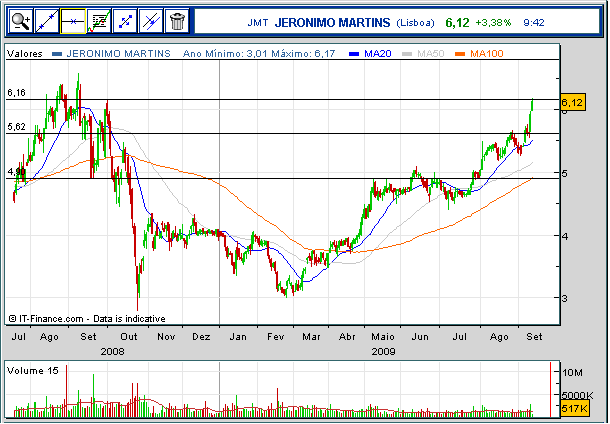The image size is (610, 424).
Task: Toggle the JERONIMO MARTINS series legend
Action: [118, 53]
